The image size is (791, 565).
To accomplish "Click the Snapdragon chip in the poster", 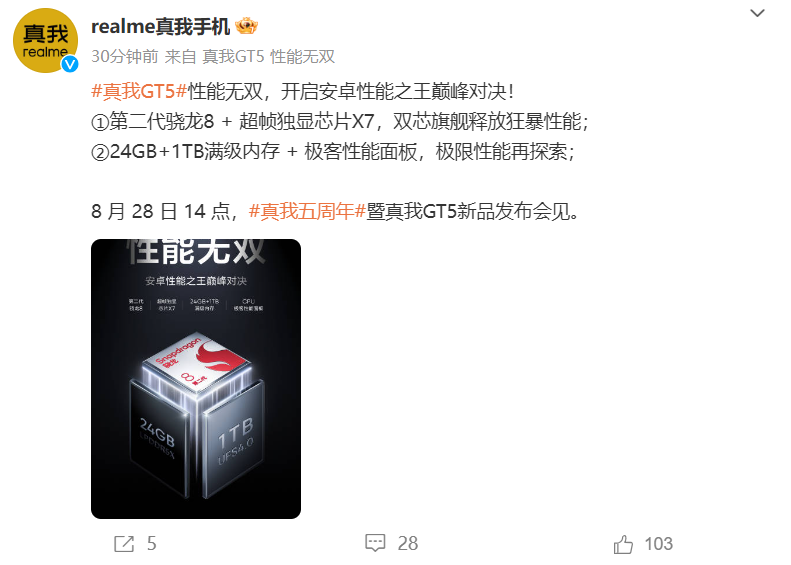I will tap(197, 361).
